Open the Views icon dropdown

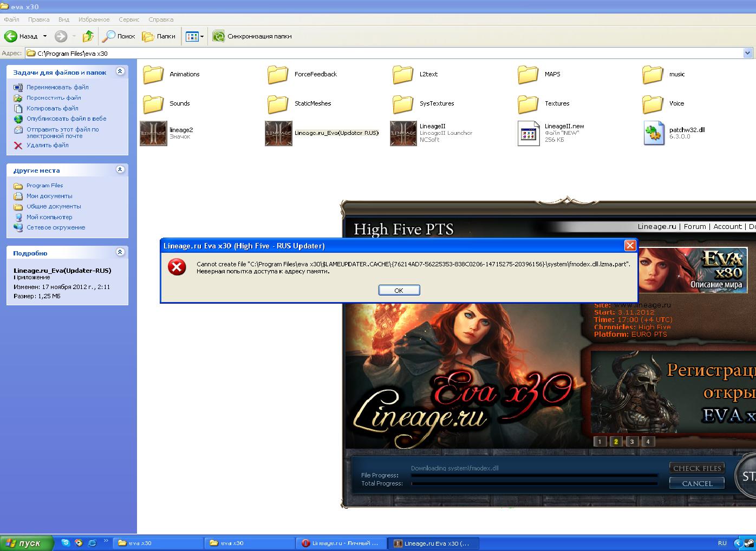[194, 36]
